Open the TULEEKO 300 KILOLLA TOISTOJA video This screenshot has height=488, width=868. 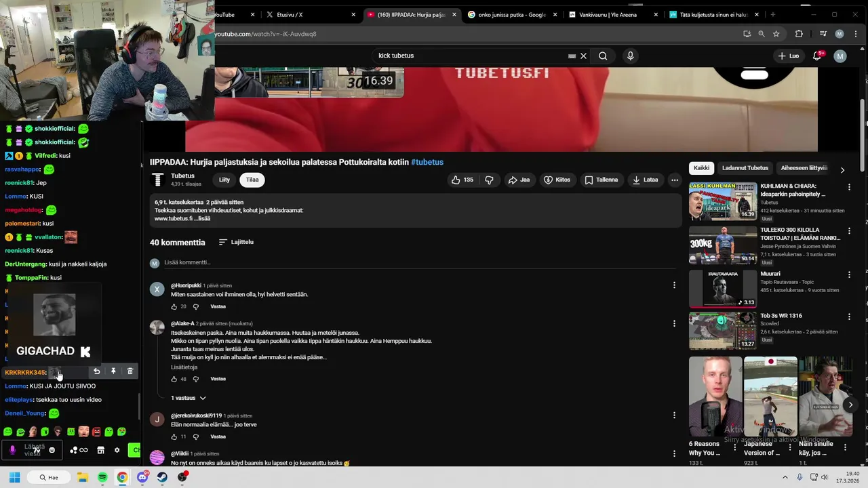pos(723,245)
